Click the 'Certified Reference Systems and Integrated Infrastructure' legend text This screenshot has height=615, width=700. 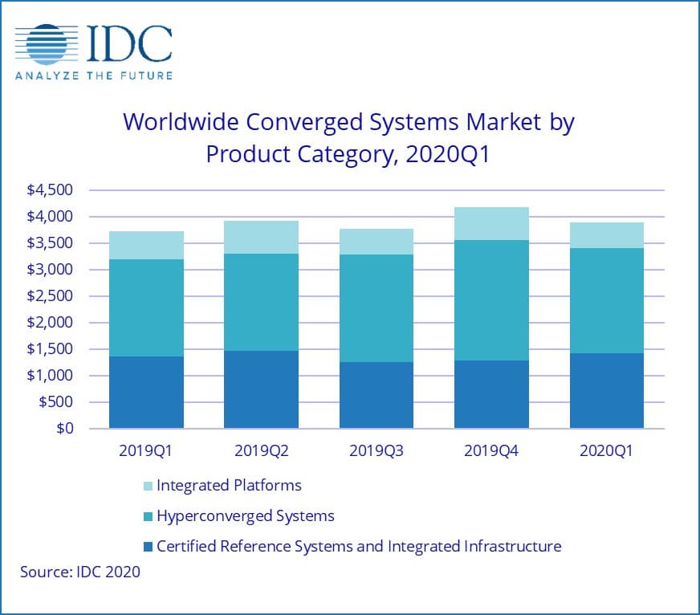(359, 546)
